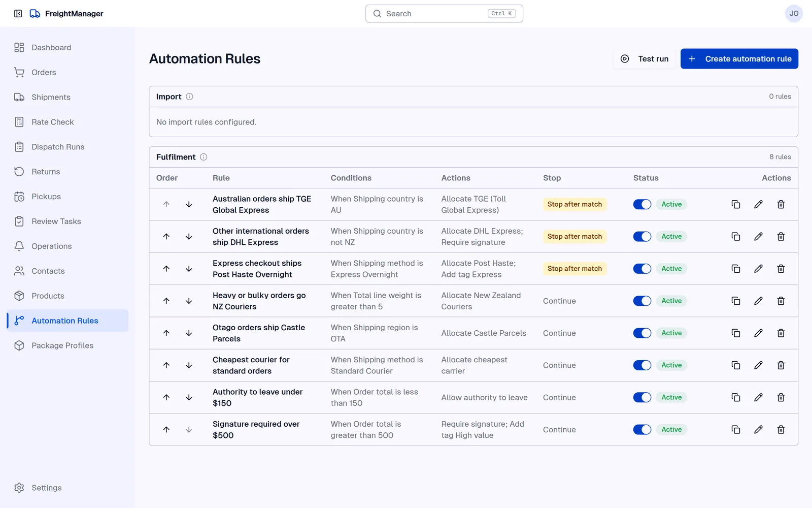
Task: Show info tooltip next to Import heading
Action: [x=189, y=97]
